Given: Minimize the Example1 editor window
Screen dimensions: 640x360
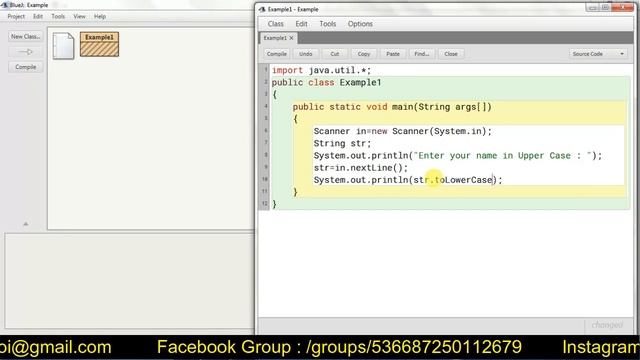Looking at the screenshot, I should point(593,7).
